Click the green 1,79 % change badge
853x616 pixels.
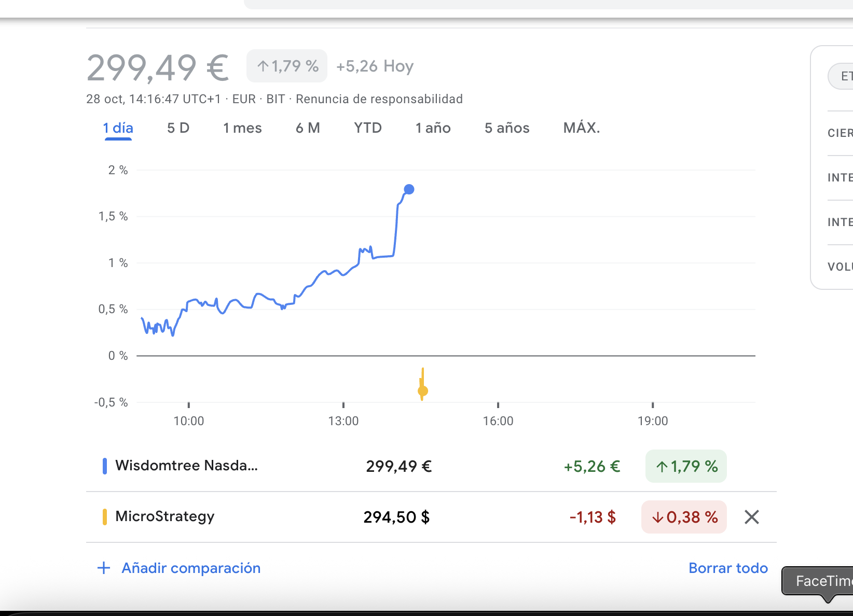click(x=685, y=466)
